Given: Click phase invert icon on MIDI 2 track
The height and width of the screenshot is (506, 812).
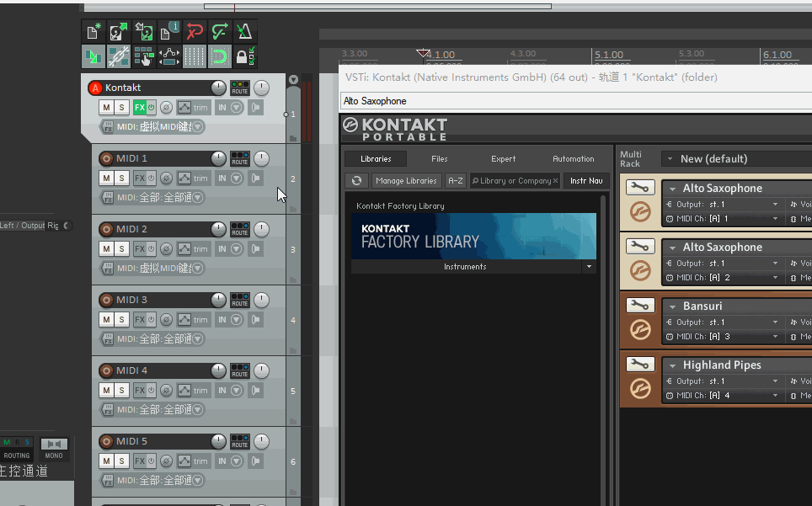Looking at the screenshot, I should tap(166, 249).
